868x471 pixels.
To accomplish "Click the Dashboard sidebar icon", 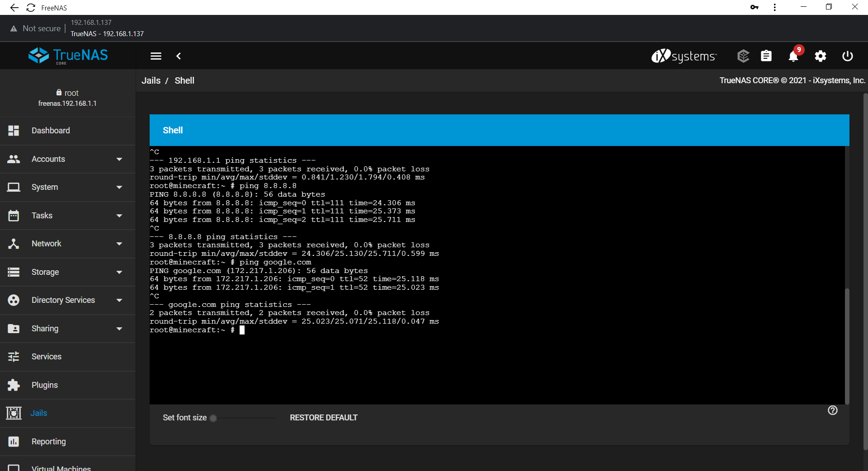I will point(14,131).
